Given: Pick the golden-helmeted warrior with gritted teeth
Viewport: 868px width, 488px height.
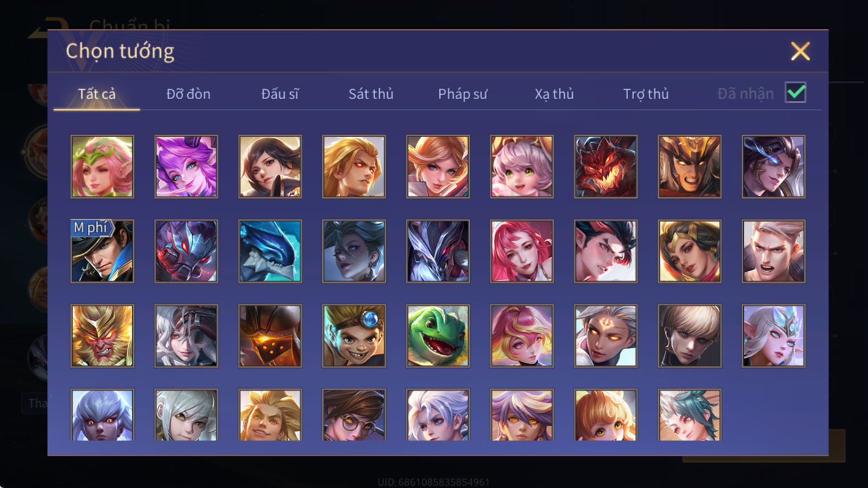Looking at the screenshot, I should tap(690, 166).
